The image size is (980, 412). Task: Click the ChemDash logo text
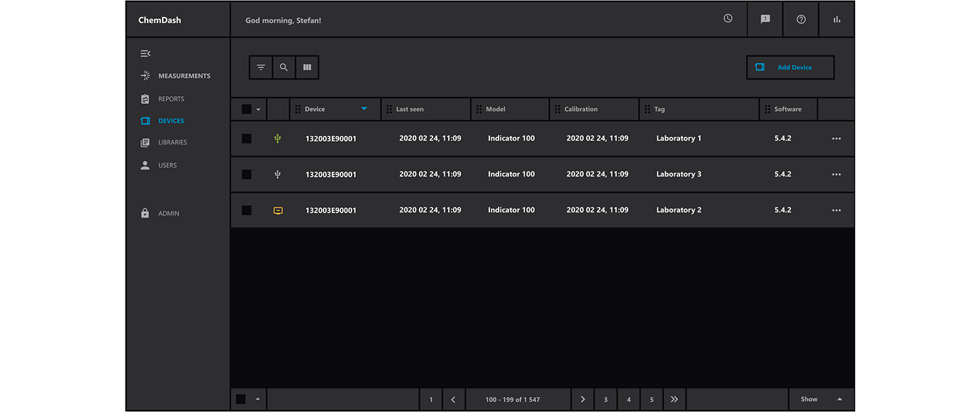[159, 20]
